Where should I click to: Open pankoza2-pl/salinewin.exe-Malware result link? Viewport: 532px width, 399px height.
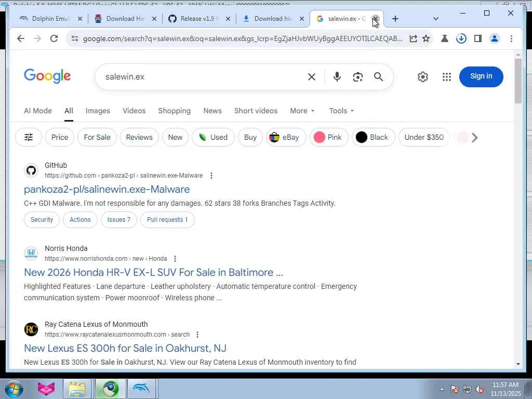point(107,190)
